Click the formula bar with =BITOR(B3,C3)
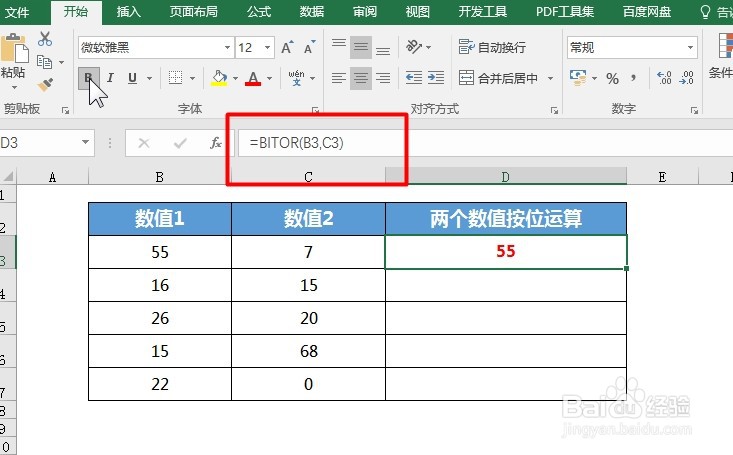This screenshot has width=733, height=455. tap(486, 143)
